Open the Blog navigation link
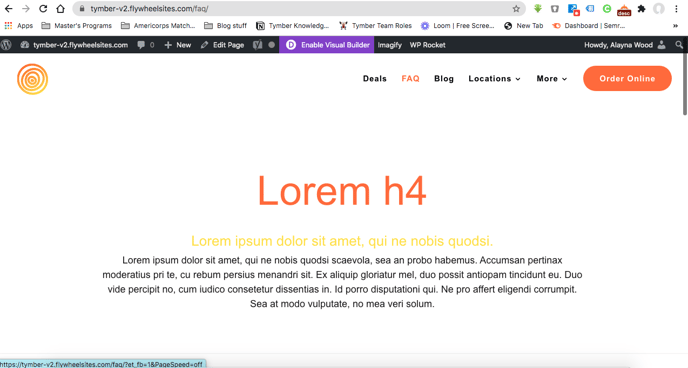688x368 pixels. click(444, 79)
